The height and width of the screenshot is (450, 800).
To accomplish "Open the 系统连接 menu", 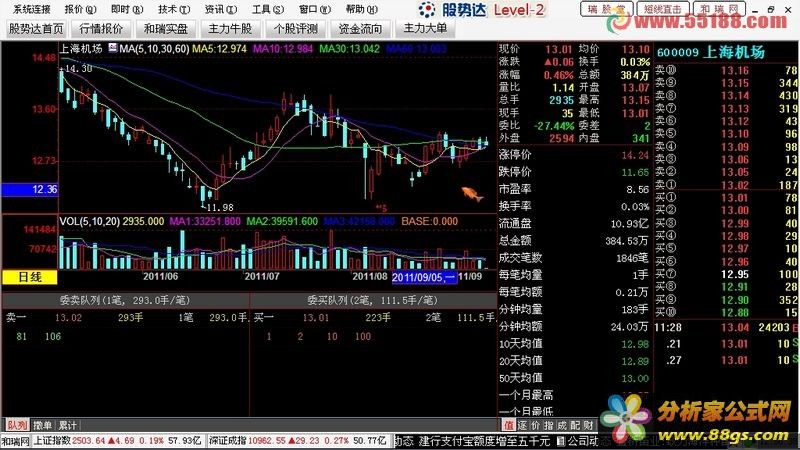I will (32, 9).
